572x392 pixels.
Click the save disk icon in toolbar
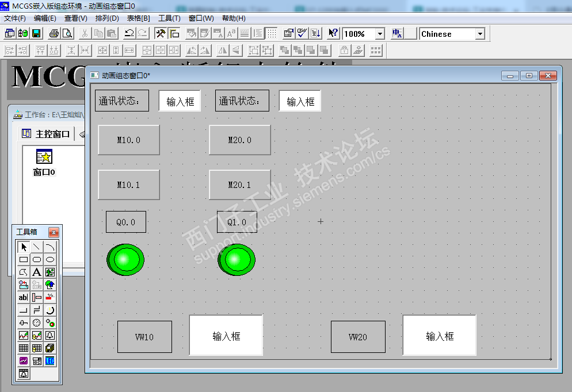pyautogui.click(x=36, y=33)
